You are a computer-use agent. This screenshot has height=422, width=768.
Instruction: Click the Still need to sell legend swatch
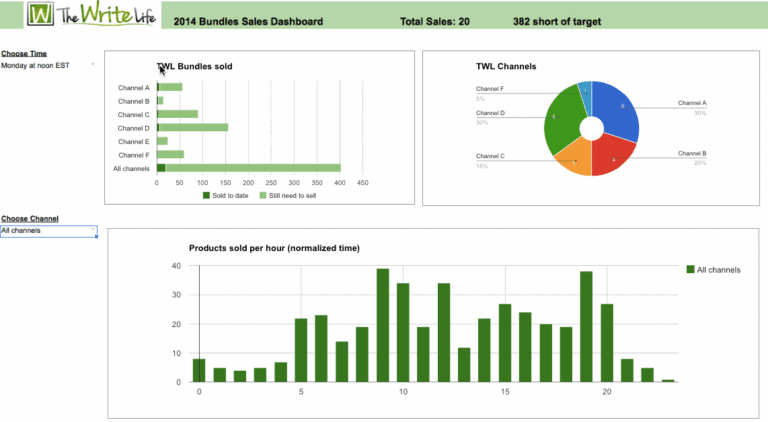pyautogui.click(x=264, y=195)
